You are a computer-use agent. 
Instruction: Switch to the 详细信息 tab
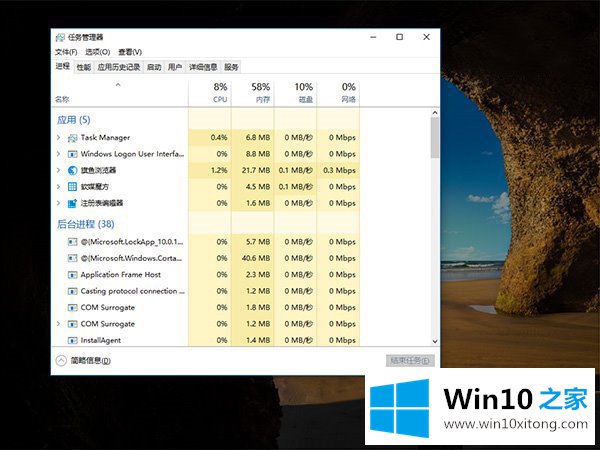click(x=203, y=67)
